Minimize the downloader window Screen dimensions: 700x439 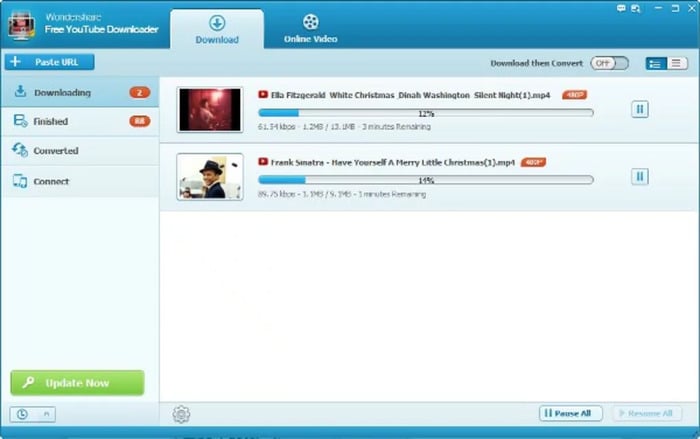tap(658, 8)
